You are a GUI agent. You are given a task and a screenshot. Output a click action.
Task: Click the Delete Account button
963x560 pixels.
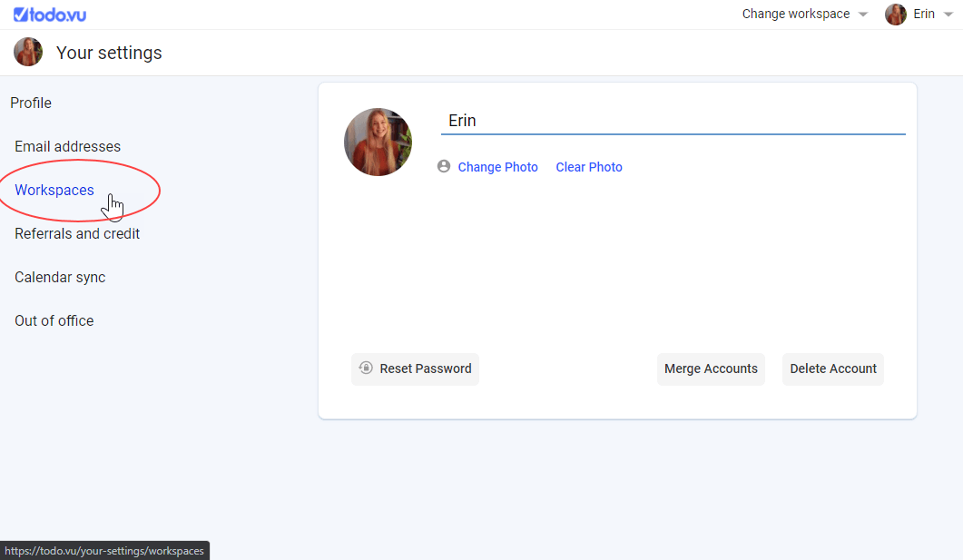pyautogui.click(x=833, y=369)
